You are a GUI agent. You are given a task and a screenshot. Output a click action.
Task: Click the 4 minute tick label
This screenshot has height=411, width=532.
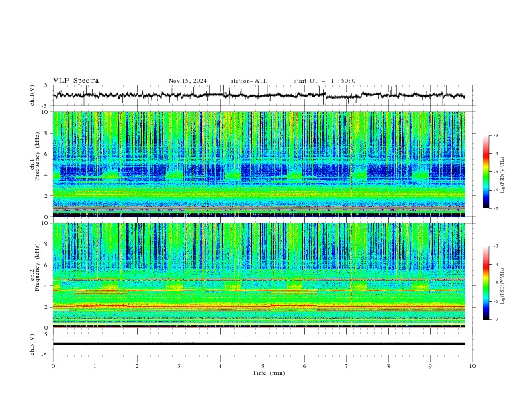220,366
